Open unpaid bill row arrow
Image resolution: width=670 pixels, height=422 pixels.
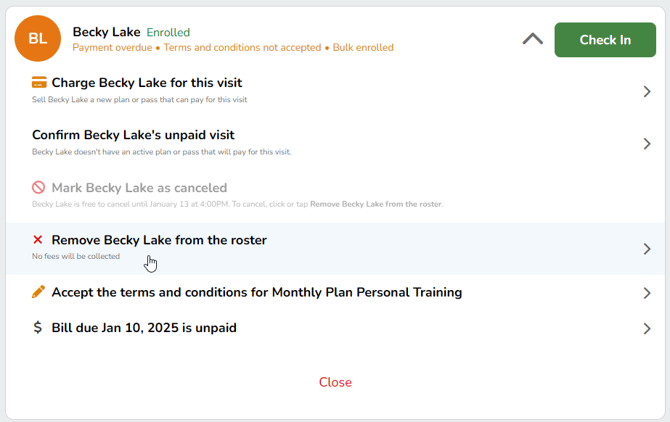647,328
